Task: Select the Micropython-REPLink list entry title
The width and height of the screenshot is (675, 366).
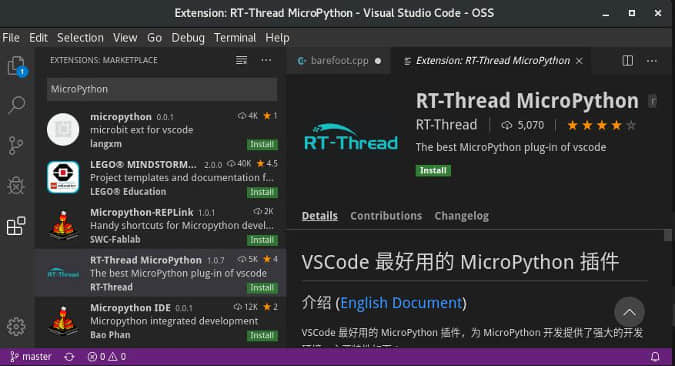Action: pos(142,212)
